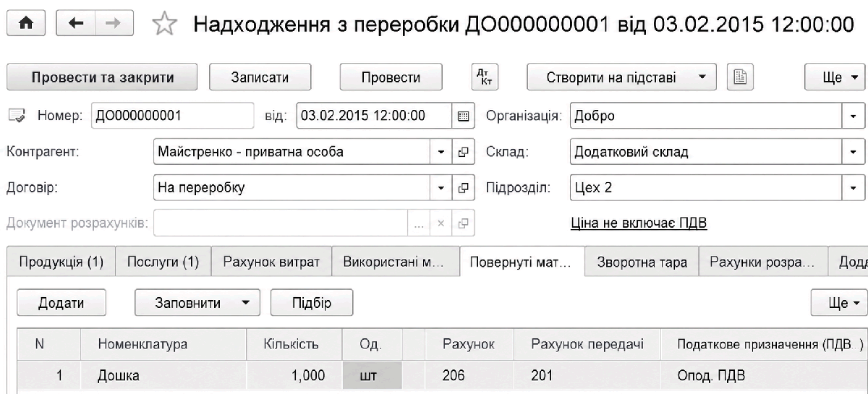868x394 pixels.
Task: Select the 'Опод. ПДВ' tax cell
Action: (764, 376)
